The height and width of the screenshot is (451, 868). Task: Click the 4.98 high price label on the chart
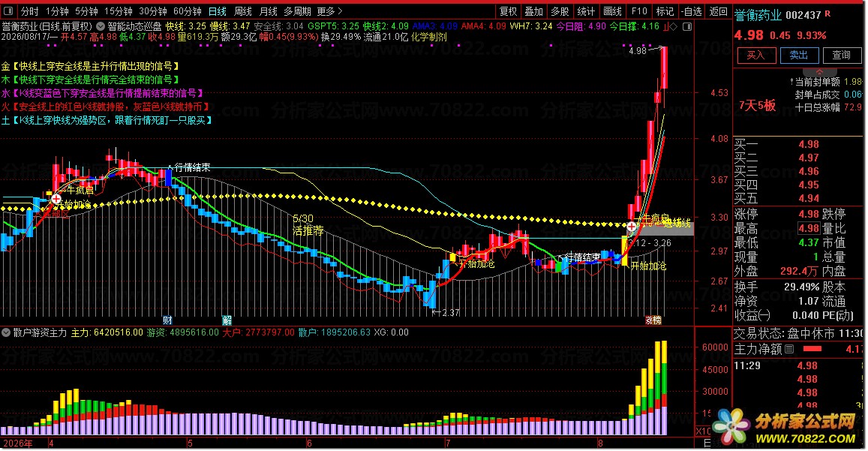click(x=638, y=50)
